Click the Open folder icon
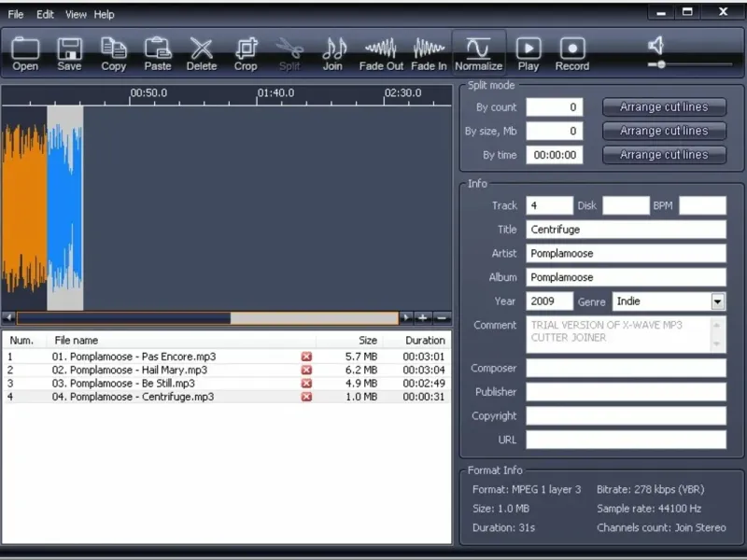Image resolution: width=747 pixels, height=560 pixels. (x=25, y=54)
